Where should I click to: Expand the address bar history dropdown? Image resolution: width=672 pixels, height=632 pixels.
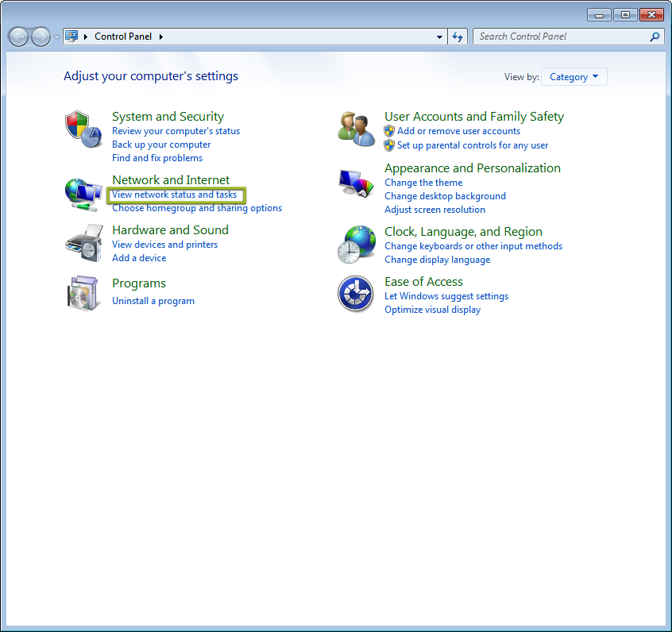coord(439,37)
